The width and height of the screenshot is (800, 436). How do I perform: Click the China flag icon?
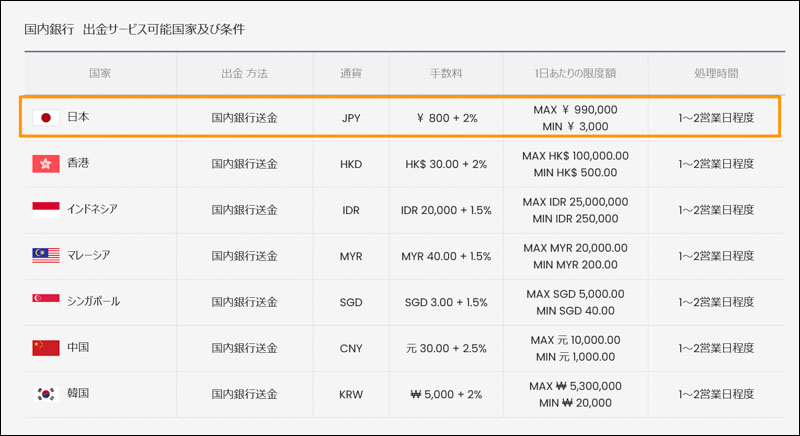coord(46,348)
